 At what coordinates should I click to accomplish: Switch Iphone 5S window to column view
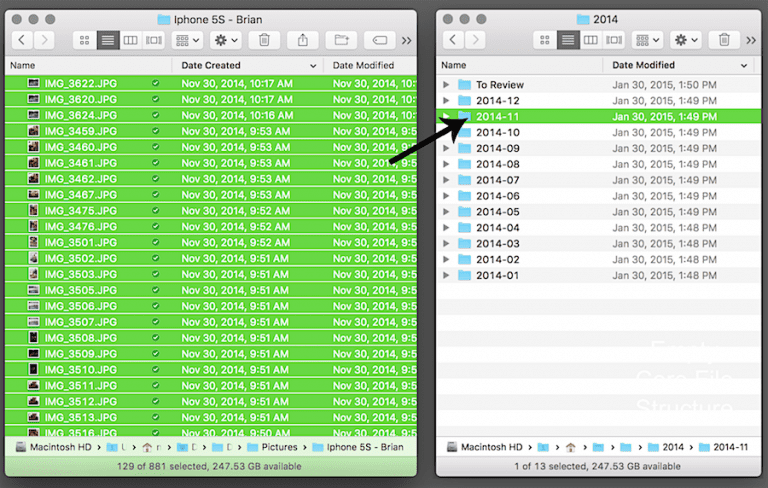pyautogui.click(x=130, y=40)
